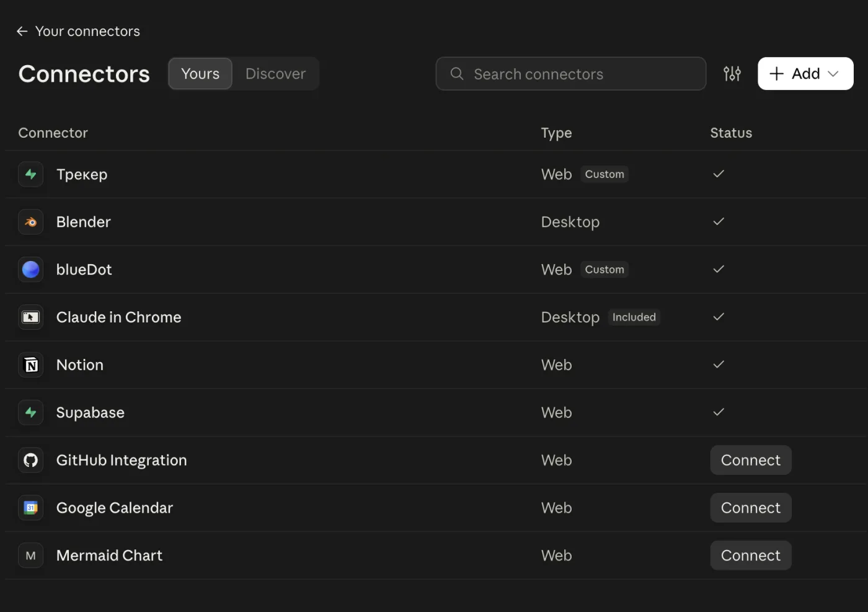
Task: Click the GitHub Integration octocat icon
Action: tap(30, 461)
